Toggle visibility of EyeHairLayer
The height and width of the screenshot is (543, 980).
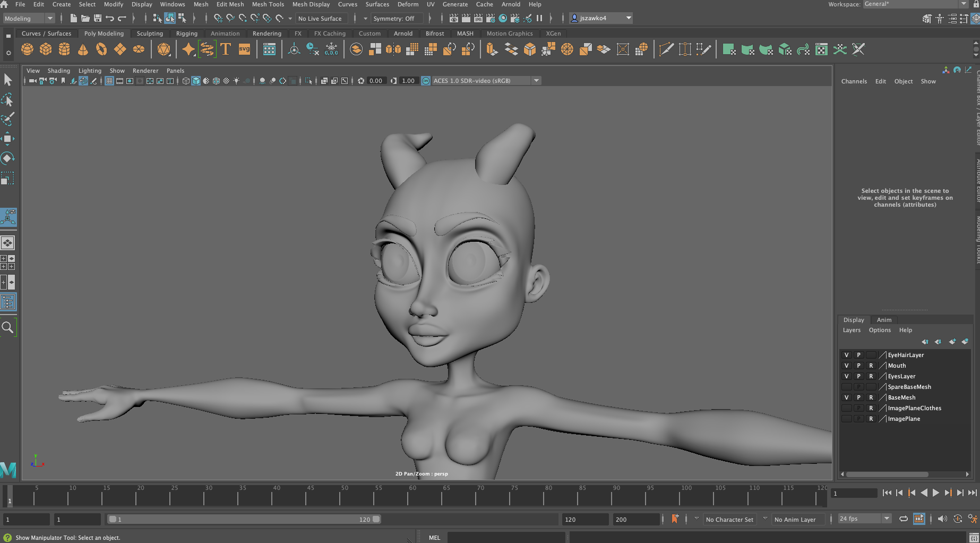846,355
